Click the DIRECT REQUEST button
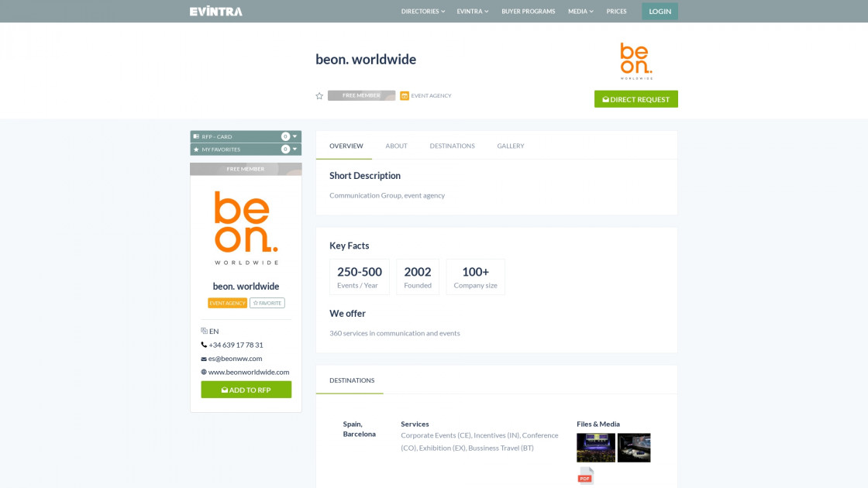This screenshot has width=868, height=488. coord(635,99)
